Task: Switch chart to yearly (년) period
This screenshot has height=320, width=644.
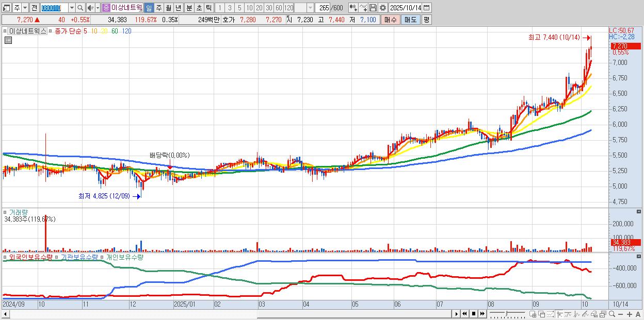Action: (178, 8)
